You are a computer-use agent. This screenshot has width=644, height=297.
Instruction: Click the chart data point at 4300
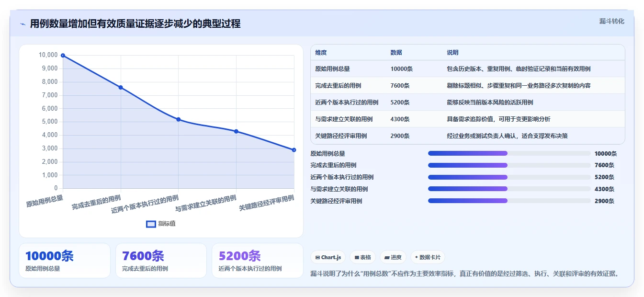pos(236,131)
